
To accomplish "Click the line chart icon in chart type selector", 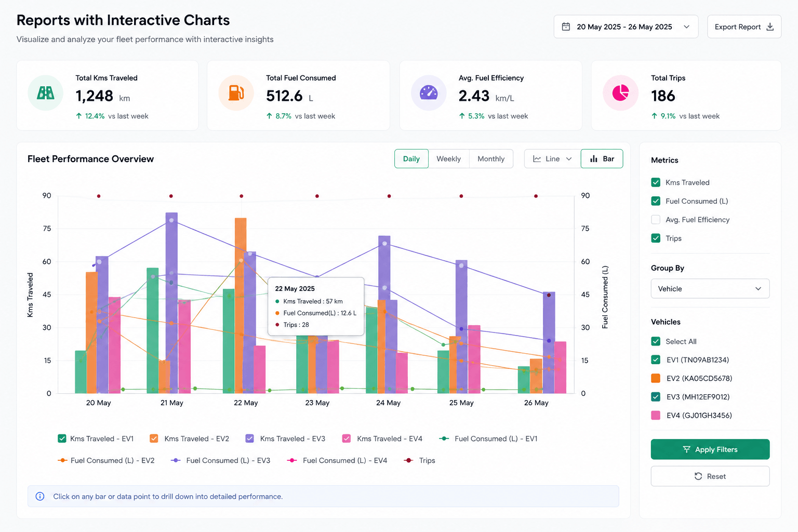I will tap(537, 159).
